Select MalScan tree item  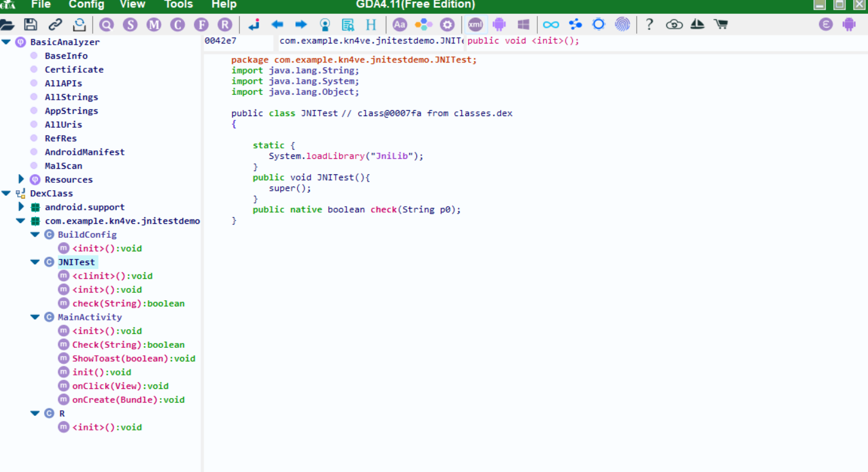click(63, 166)
